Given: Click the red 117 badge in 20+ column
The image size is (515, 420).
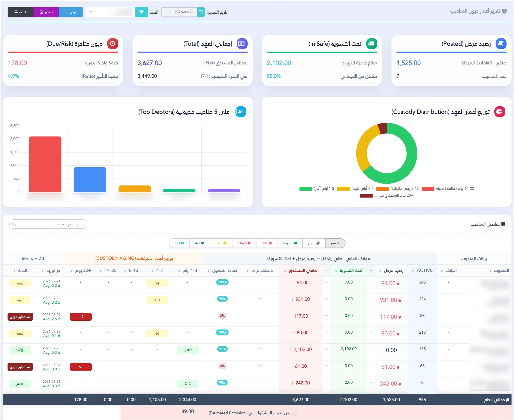Looking at the screenshot, I should [81, 317].
